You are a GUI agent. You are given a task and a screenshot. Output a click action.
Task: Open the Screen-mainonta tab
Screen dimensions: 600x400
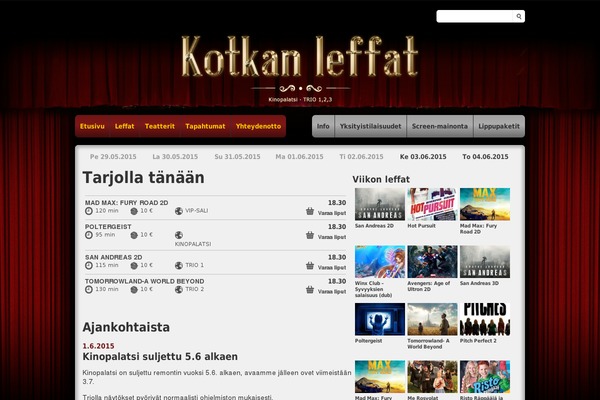click(x=440, y=126)
